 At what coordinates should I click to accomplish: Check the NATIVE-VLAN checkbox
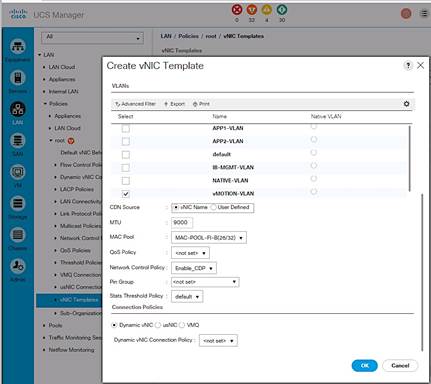pos(126,181)
